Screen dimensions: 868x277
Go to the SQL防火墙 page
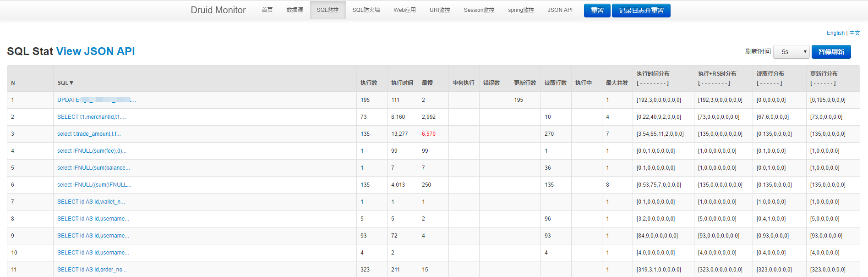pyautogui.click(x=366, y=10)
